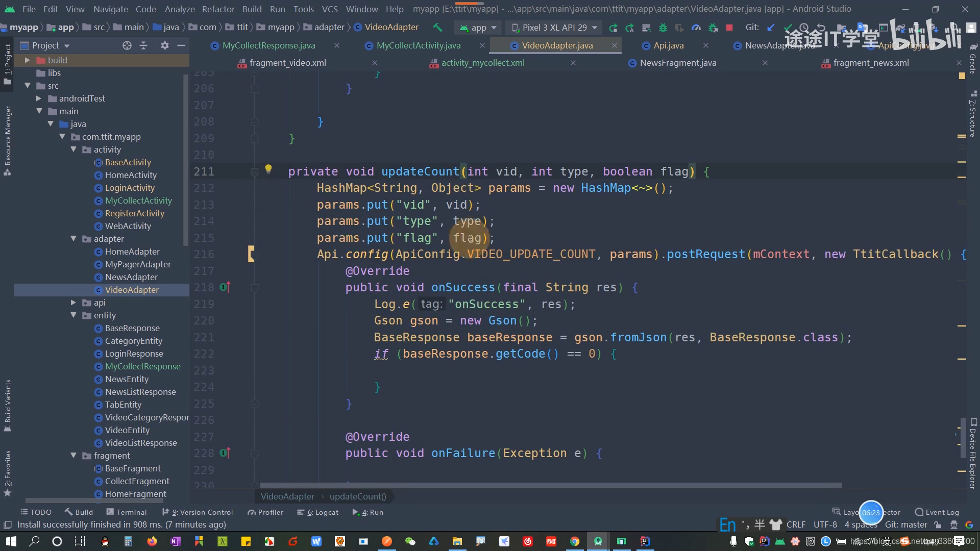Click the override gutter icon on line 228
The height and width of the screenshot is (551, 980).
pyautogui.click(x=225, y=453)
